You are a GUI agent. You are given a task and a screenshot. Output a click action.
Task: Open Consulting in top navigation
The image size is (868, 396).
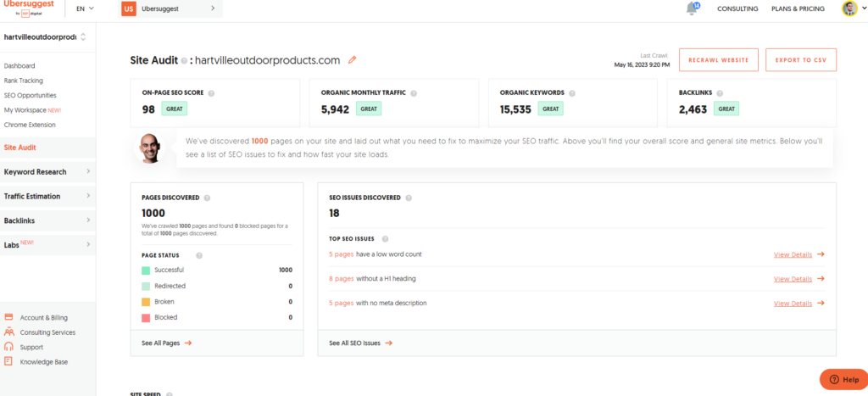point(737,8)
